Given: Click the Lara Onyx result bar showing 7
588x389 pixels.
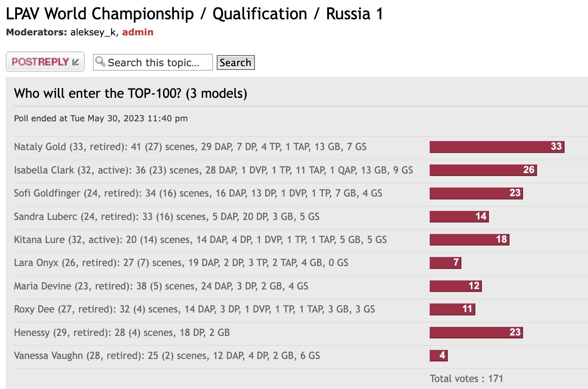Looking at the screenshot, I should 445,263.
